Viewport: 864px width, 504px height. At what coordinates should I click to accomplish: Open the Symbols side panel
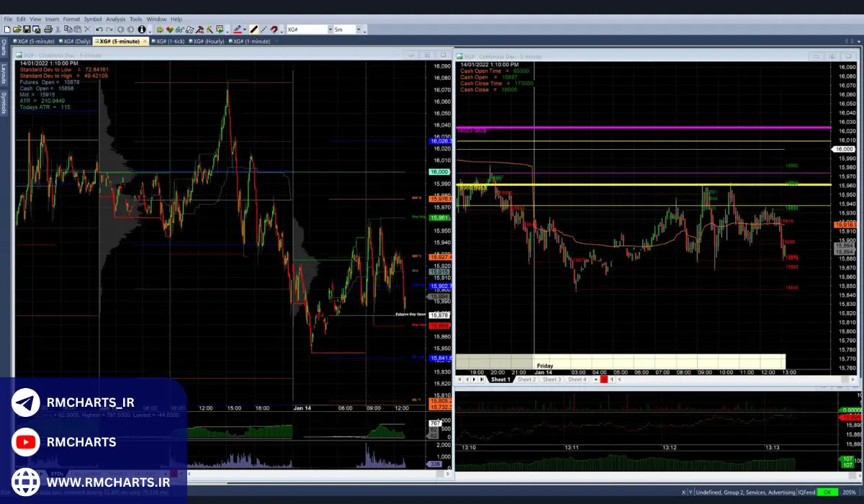(x=4, y=103)
